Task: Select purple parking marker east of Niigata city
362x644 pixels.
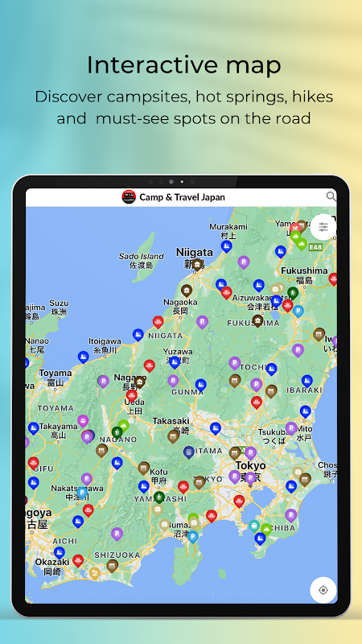Action: (244, 262)
